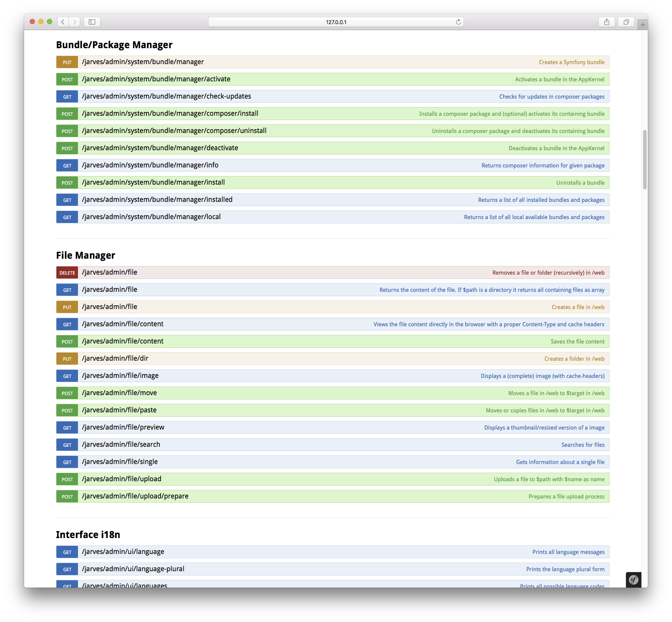The image size is (672, 622).
Task: Click 'Searches for files' description
Action: 583,445
